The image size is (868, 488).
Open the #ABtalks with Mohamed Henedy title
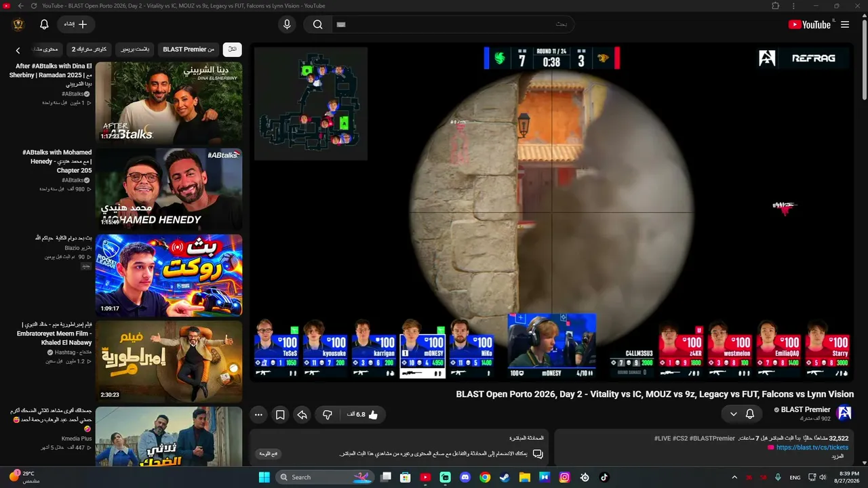point(57,161)
